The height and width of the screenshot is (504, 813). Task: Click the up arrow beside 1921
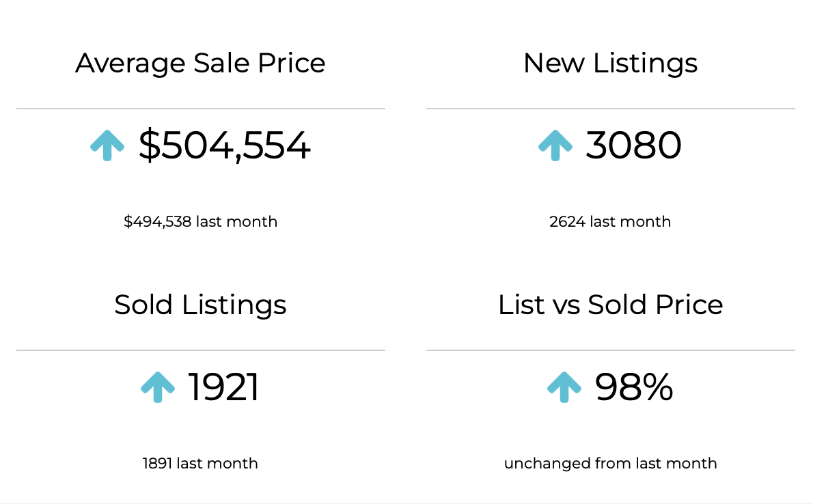(x=158, y=387)
